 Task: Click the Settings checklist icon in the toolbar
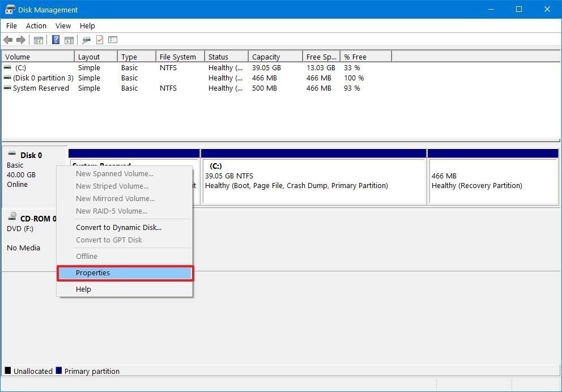(113, 40)
